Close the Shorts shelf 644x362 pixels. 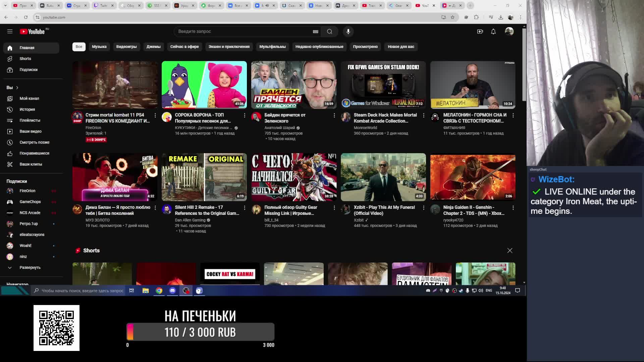[509, 250]
